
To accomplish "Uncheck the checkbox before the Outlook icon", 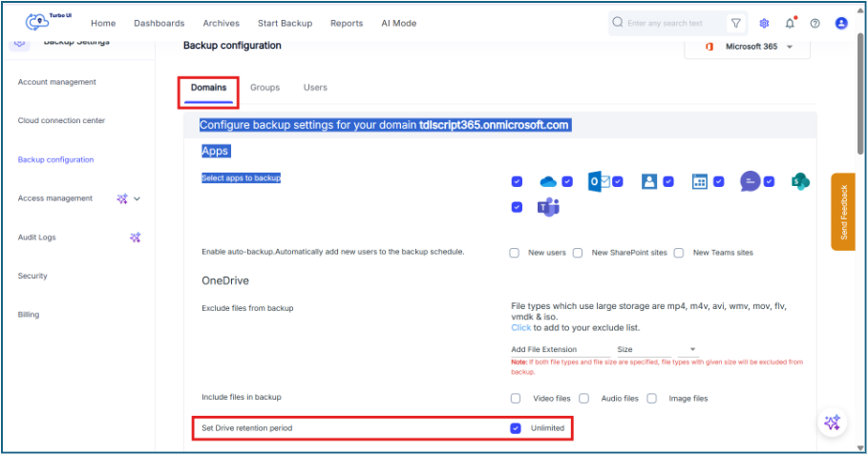I will click(567, 181).
